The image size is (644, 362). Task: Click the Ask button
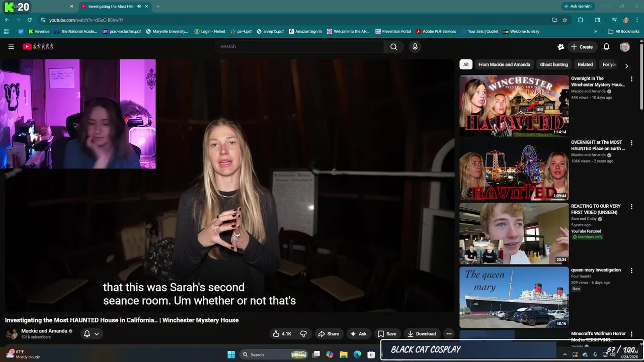[358, 334]
